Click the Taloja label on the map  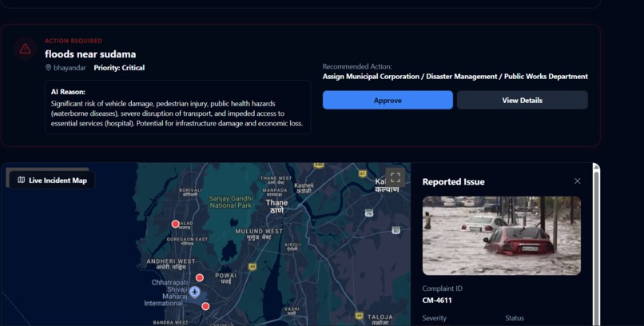[380, 319]
